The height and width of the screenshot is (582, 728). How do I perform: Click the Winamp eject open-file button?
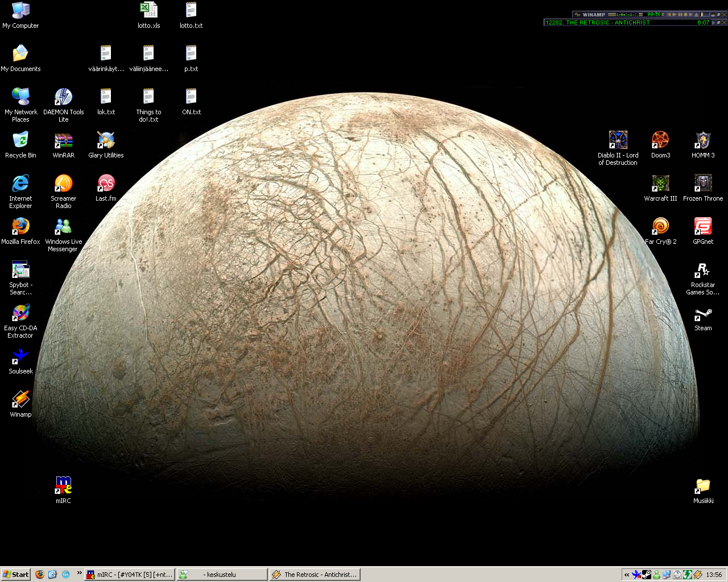696,14
